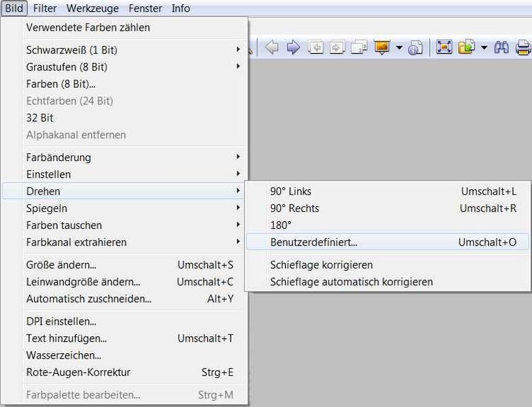Click the previous page toolbar icon

(315, 47)
